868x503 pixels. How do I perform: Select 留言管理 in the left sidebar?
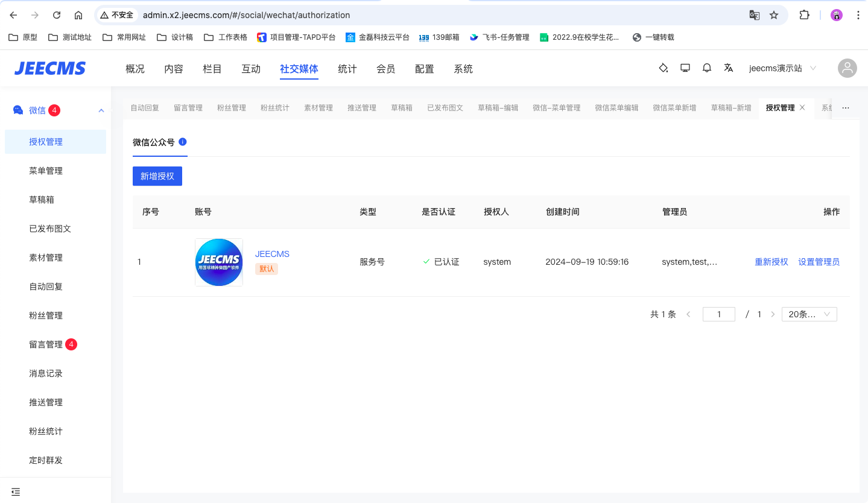[46, 344]
